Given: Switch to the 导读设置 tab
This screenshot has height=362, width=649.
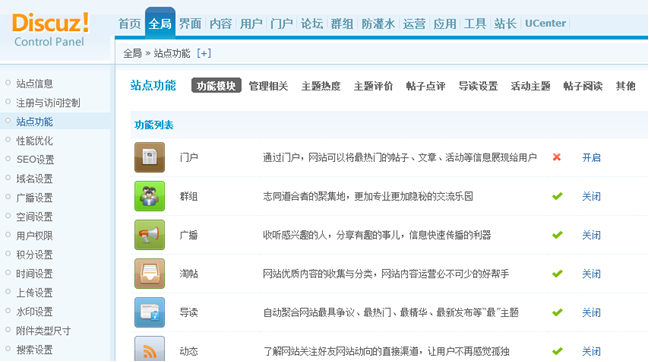Looking at the screenshot, I should pyautogui.click(x=478, y=86).
